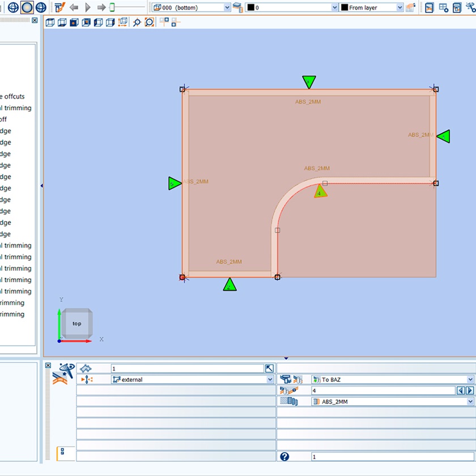This screenshot has width=476, height=476.
Task: Click the blue help question mark icon
Action: coord(284,457)
